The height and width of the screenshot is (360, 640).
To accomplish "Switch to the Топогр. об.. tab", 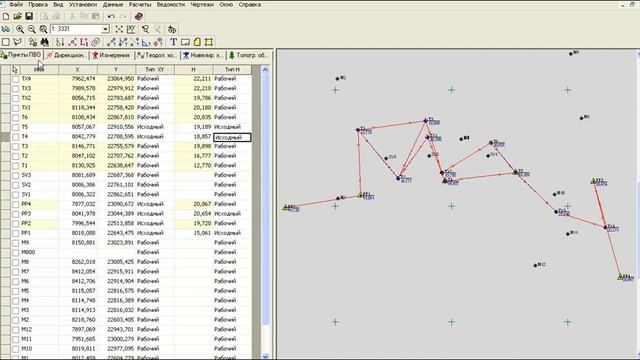I will pos(248,55).
